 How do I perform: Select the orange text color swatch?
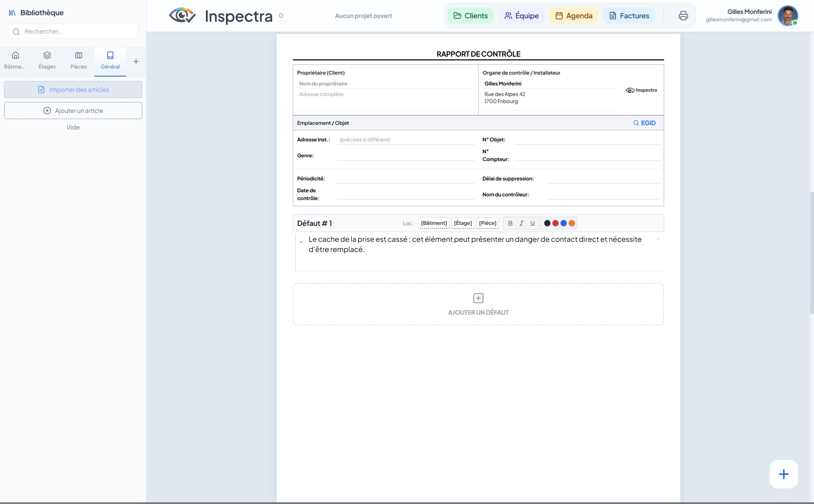[572, 223]
